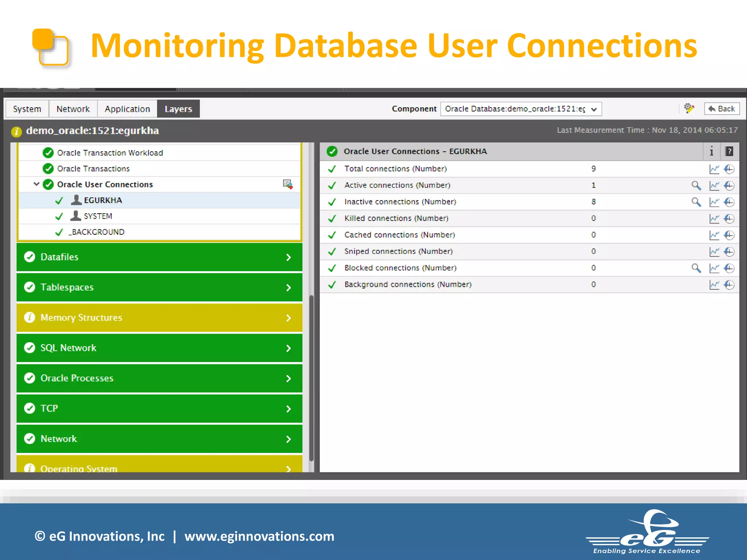Screen dimensions: 747x560
Task: Expand the Tablespaces layer
Action: click(x=159, y=288)
